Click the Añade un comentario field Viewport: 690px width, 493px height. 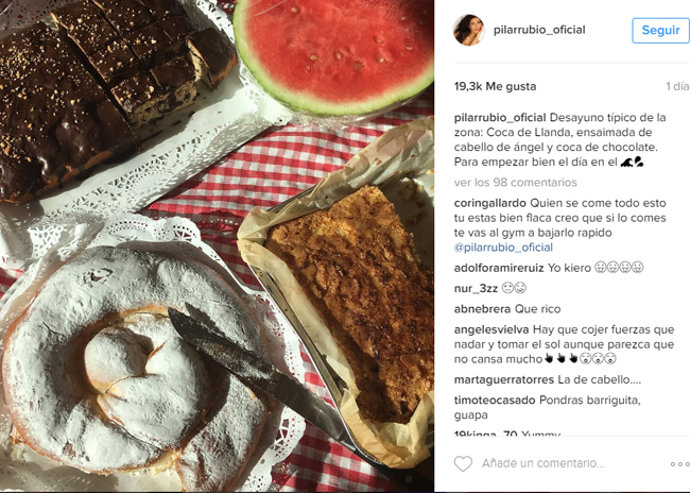pyautogui.click(x=543, y=463)
